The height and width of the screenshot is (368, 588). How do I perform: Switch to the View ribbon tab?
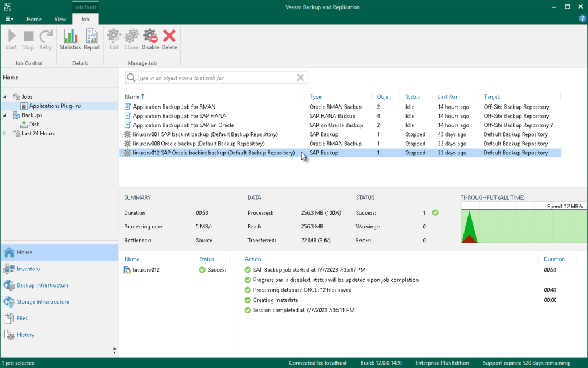(x=60, y=18)
